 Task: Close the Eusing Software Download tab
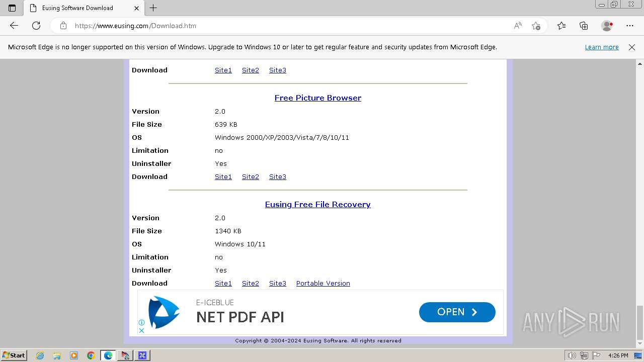coord(137,8)
